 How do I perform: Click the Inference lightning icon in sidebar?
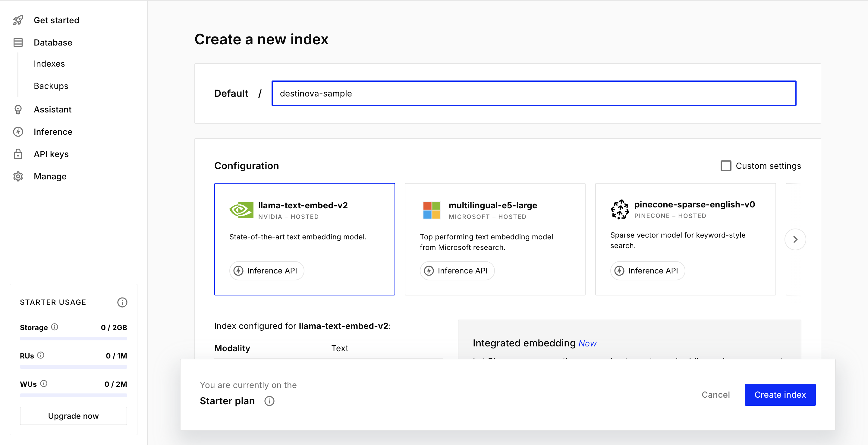18,132
